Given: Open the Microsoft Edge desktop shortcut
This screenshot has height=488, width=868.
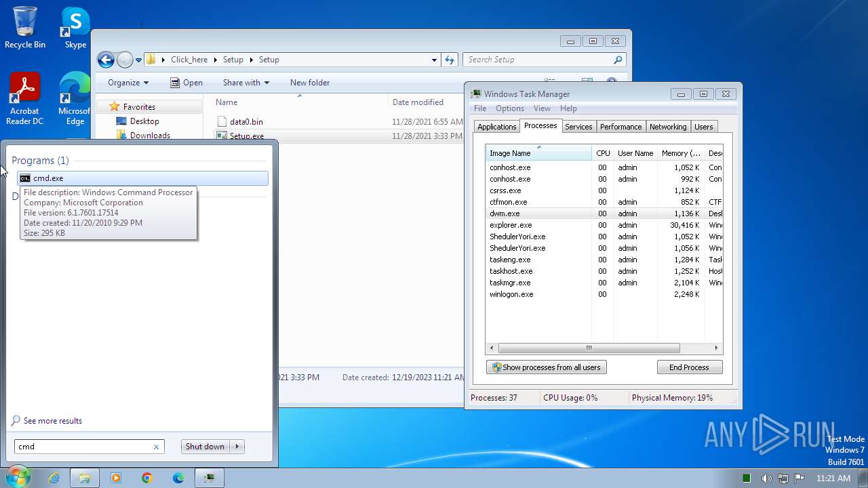Looking at the screenshot, I should (x=75, y=99).
